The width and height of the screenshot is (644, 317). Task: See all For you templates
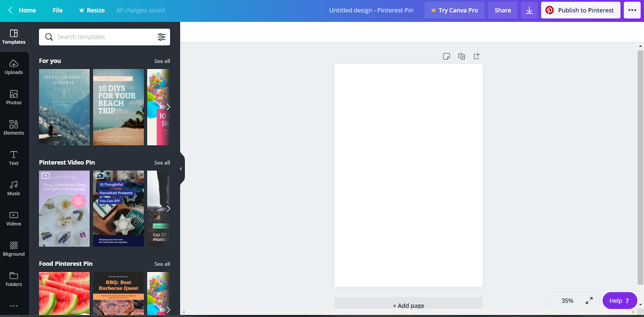162,61
